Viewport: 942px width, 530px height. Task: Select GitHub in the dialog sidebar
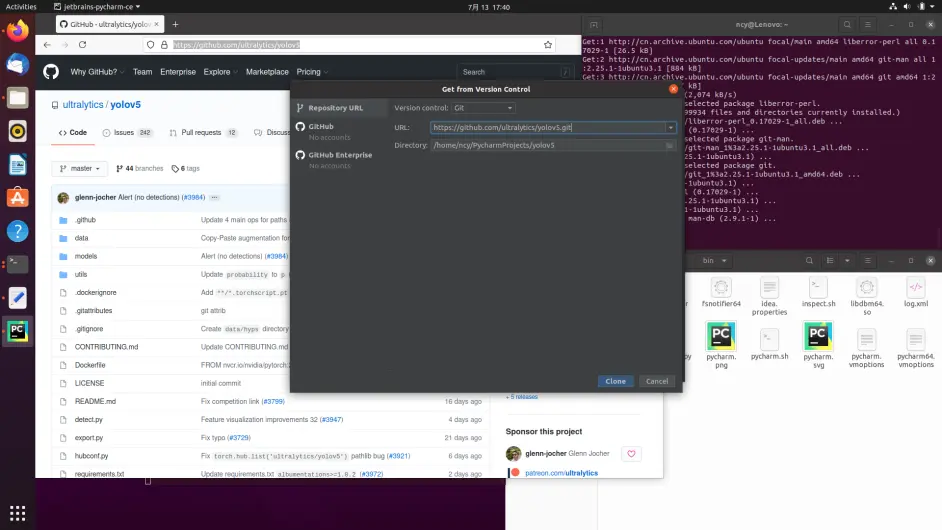[x=320, y=127]
